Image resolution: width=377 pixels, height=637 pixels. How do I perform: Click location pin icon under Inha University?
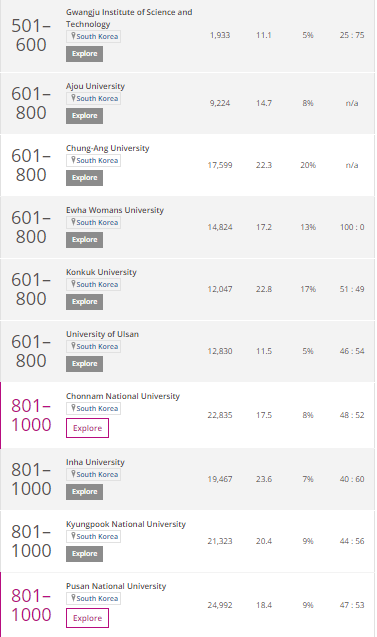pyautogui.click(x=73, y=474)
